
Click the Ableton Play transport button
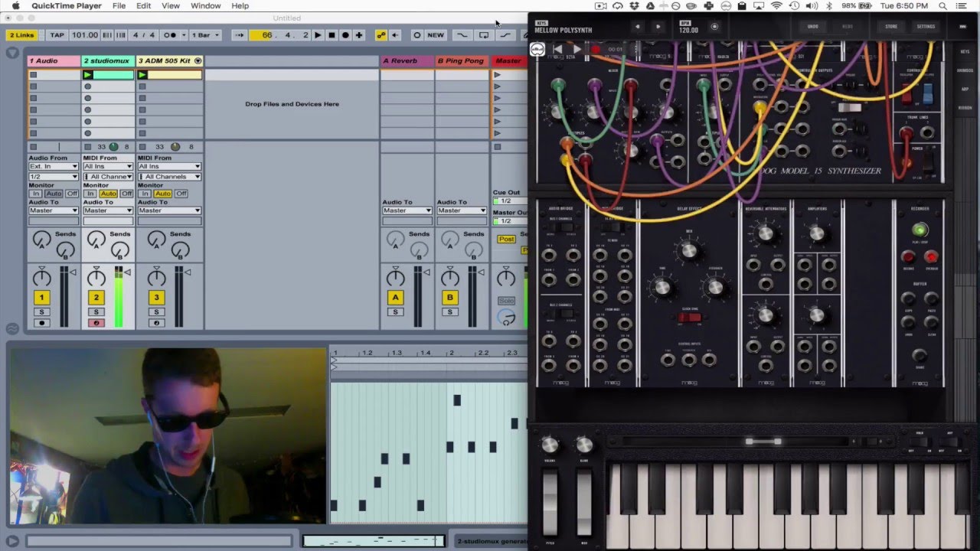coord(318,35)
